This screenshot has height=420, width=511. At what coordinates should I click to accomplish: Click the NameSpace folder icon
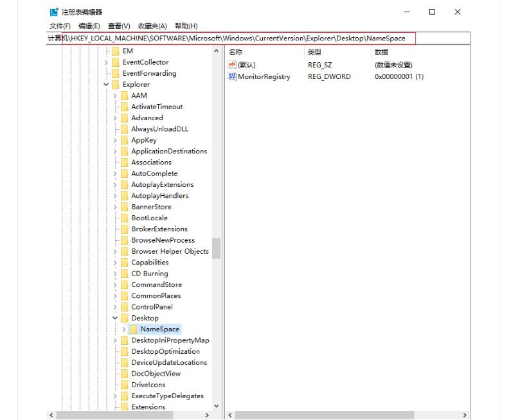[x=133, y=329]
